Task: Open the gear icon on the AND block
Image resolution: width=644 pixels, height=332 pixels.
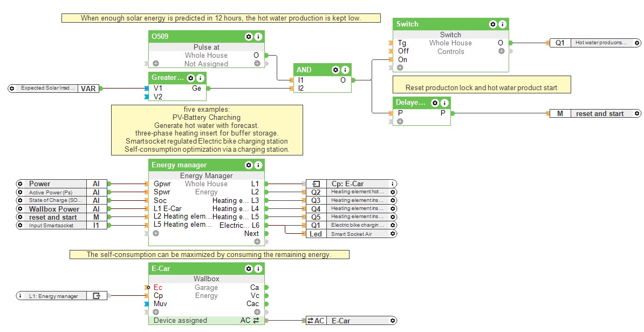Action: [335, 69]
